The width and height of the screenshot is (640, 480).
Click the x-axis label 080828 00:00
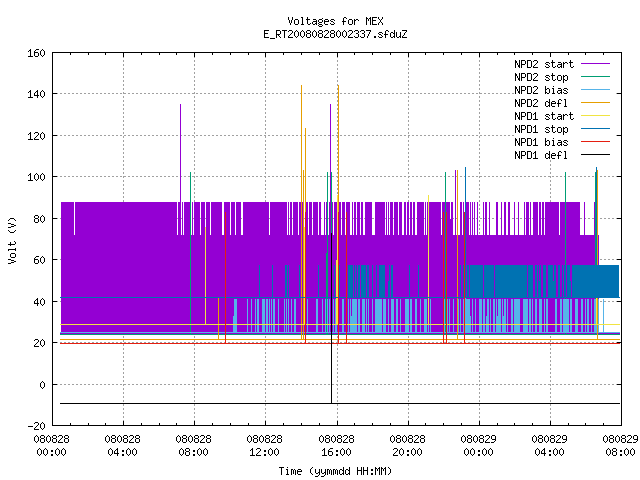(x=51, y=446)
